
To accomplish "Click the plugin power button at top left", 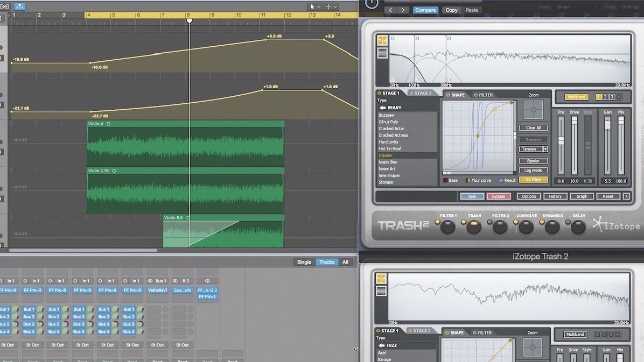I will point(372,4).
